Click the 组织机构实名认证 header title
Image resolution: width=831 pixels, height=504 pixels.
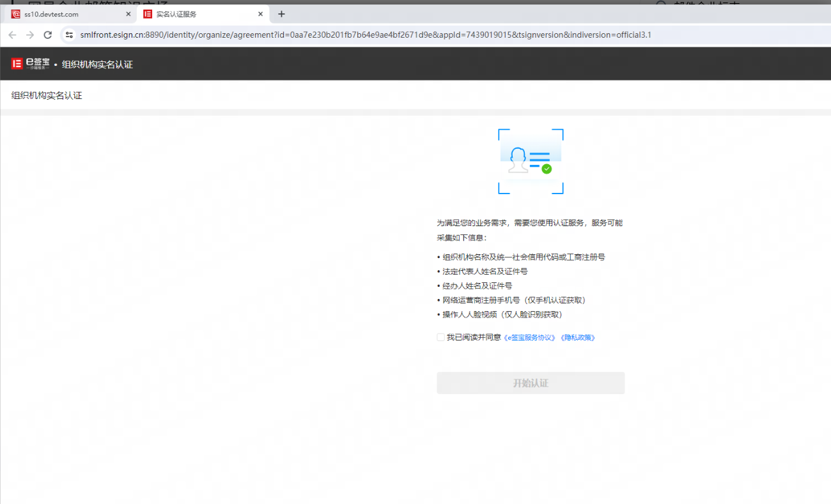[97, 65]
